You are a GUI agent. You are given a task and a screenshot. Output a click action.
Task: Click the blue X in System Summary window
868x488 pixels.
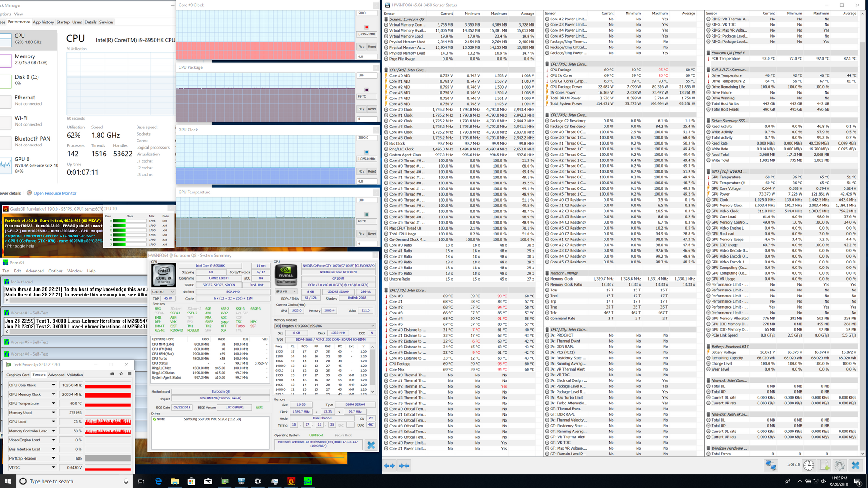click(x=371, y=445)
